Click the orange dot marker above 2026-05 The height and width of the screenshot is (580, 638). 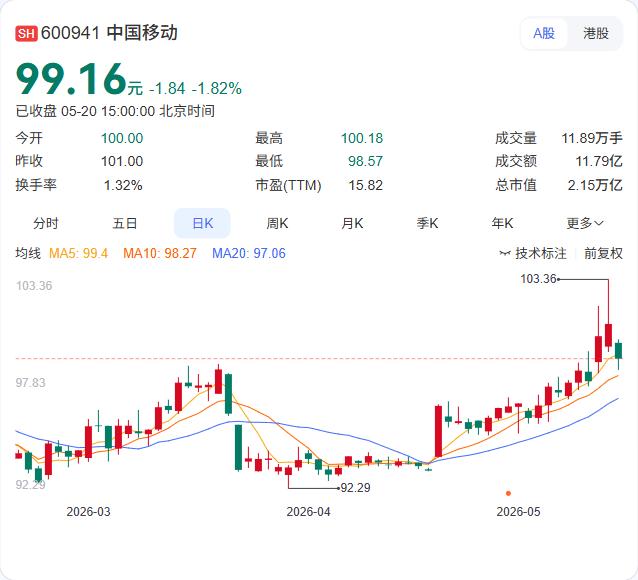[508, 493]
